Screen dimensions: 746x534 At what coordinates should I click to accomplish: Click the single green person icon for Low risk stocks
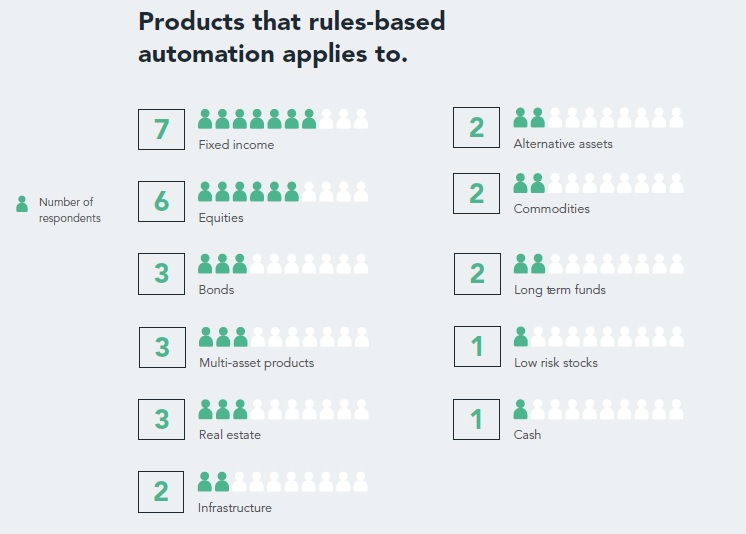520,336
